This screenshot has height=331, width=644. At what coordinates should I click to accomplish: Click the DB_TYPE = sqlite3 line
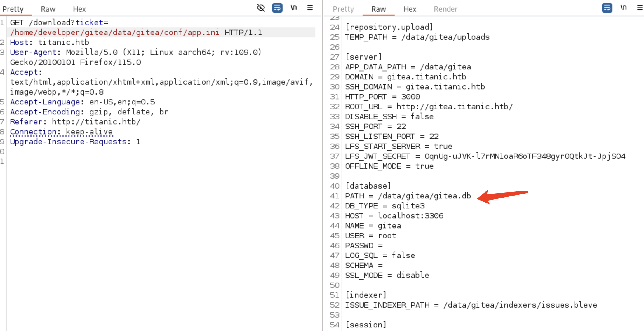point(385,206)
